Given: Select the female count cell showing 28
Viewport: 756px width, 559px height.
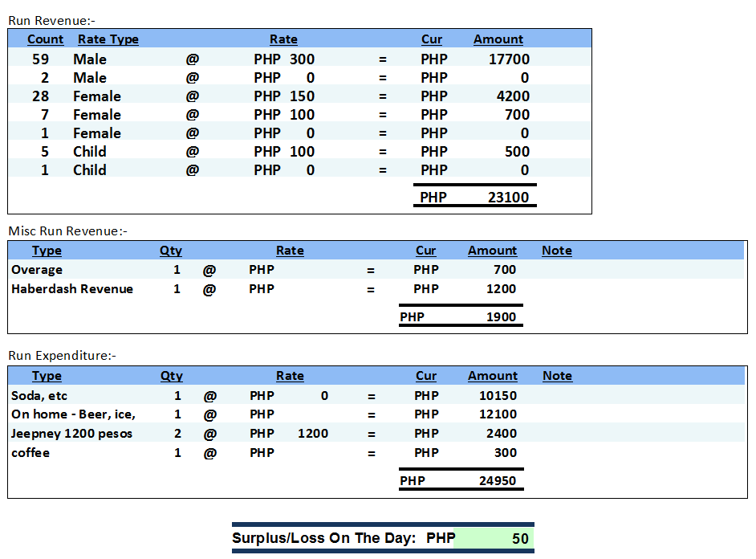Looking at the screenshot, I should click(x=41, y=96).
